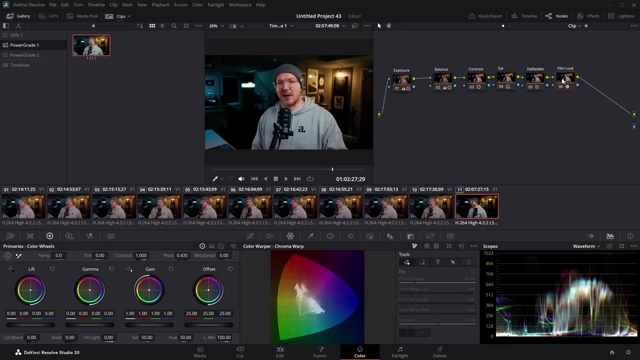Switch gallery to grid view
640x360 pixels.
tap(152, 26)
